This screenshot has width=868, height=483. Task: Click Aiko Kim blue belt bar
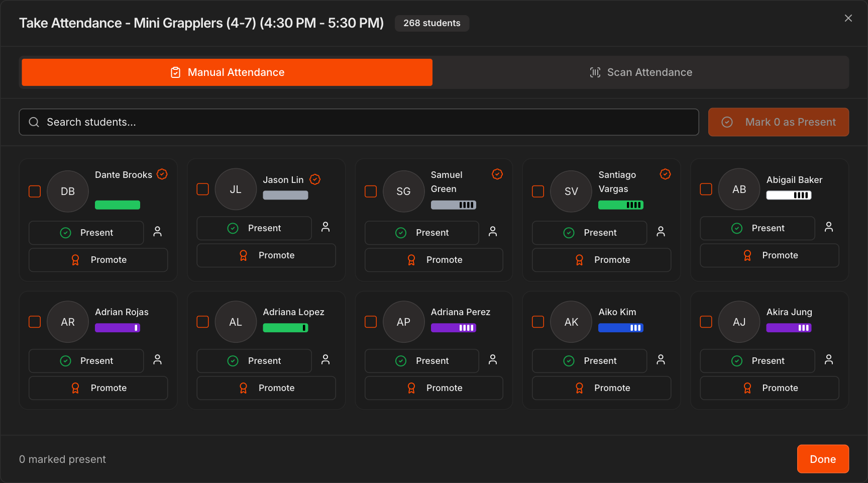[621, 328]
